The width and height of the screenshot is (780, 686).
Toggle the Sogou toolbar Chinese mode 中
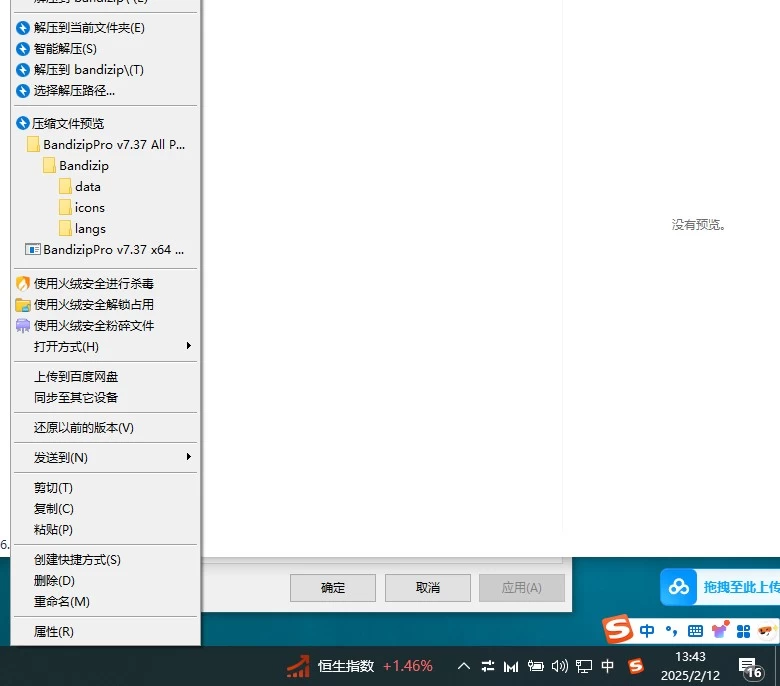click(647, 631)
